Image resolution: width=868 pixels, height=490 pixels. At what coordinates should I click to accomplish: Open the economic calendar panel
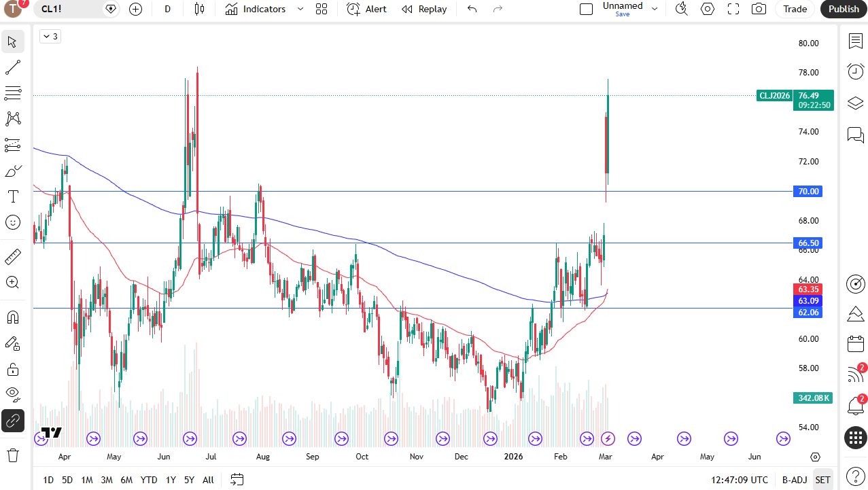[x=855, y=344]
